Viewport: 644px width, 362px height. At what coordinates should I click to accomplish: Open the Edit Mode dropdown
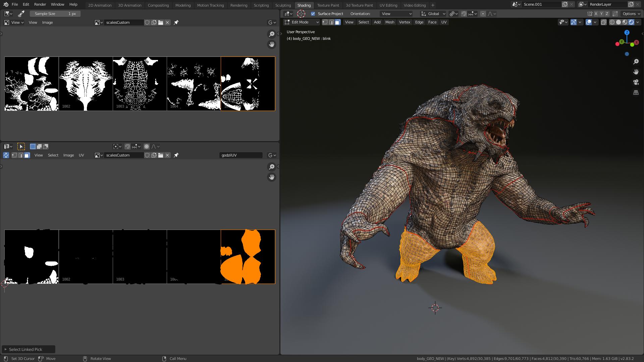[x=302, y=22]
